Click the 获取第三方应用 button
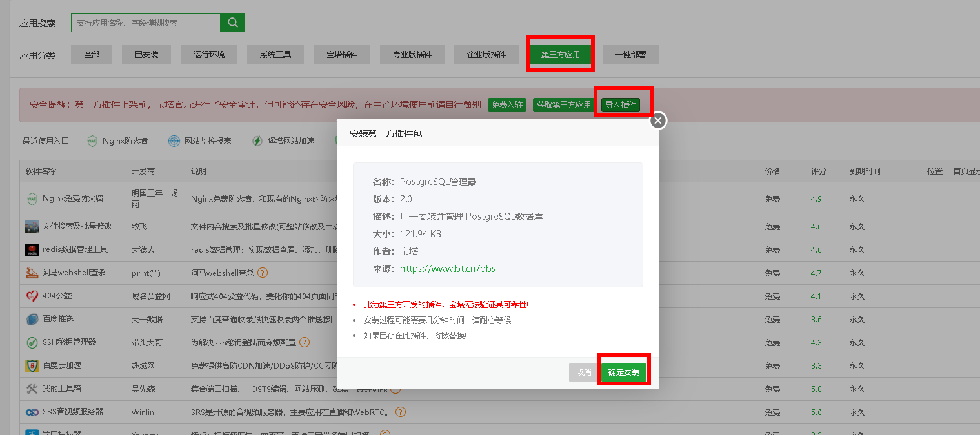 point(563,105)
